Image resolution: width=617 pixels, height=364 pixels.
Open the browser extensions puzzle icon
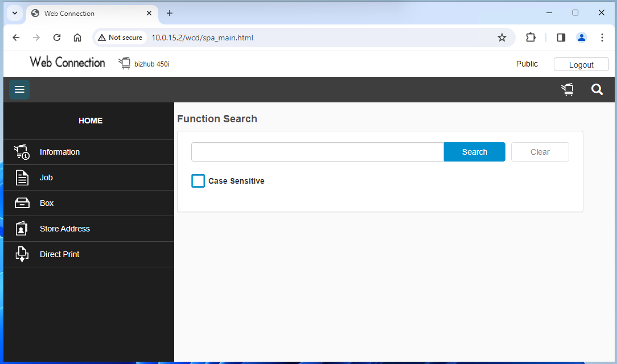[530, 37]
